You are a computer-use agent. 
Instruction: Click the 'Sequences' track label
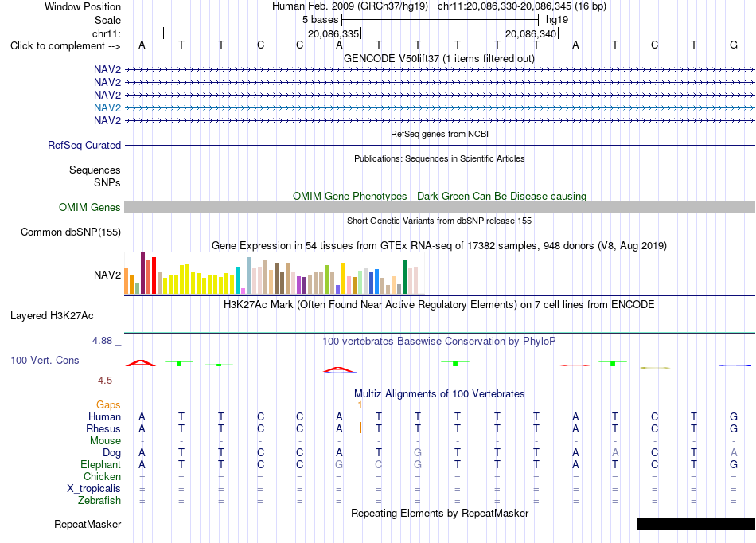pyautogui.click(x=95, y=170)
